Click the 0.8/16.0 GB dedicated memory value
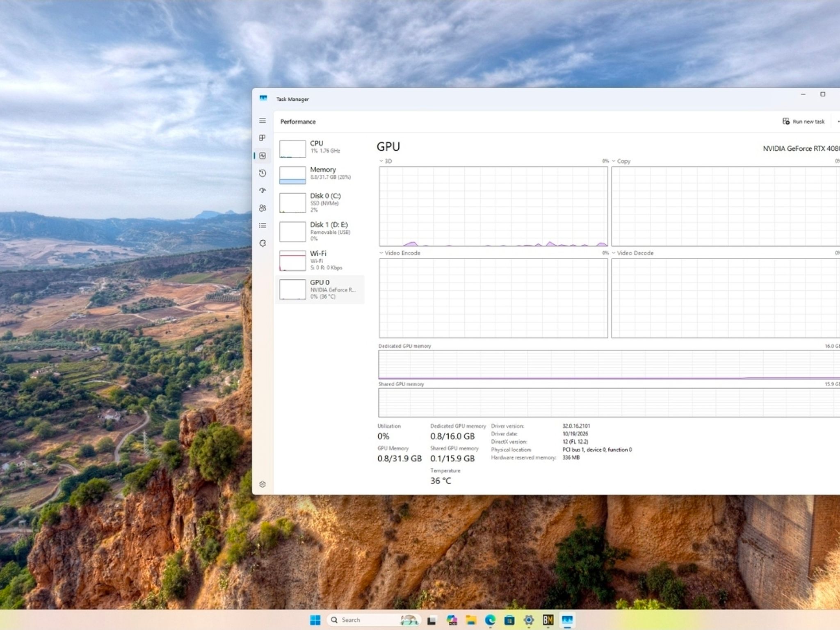This screenshot has width=840, height=630. pyautogui.click(x=452, y=436)
